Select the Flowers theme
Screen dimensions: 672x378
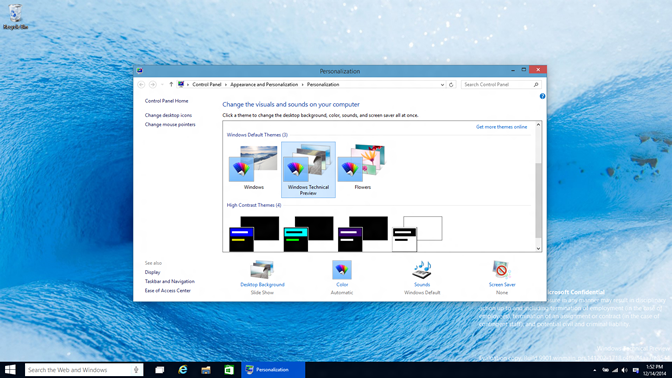363,168
